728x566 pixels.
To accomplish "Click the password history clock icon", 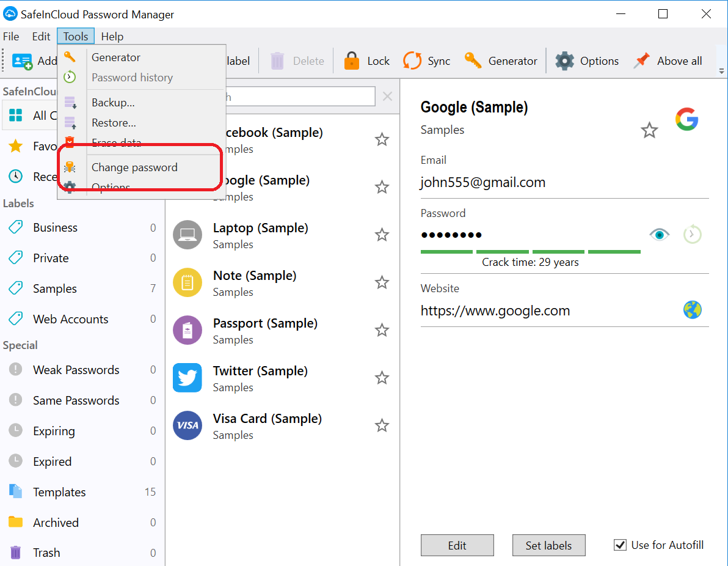I will pyautogui.click(x=692, y=235).
